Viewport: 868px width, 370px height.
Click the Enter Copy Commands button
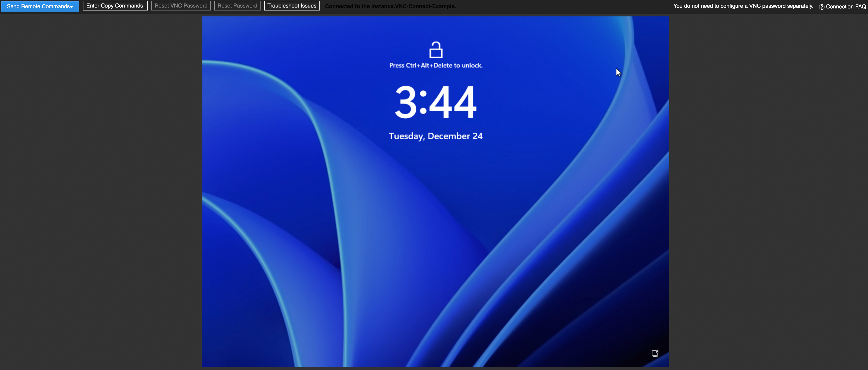click(x=115, y=6)
